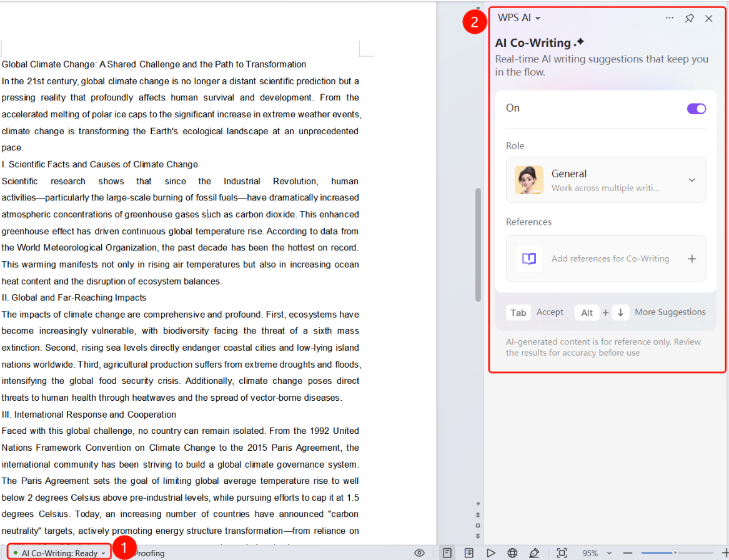
Task: Click the down-arrow key hint for More Suggestions
Action: click(620, 313)
